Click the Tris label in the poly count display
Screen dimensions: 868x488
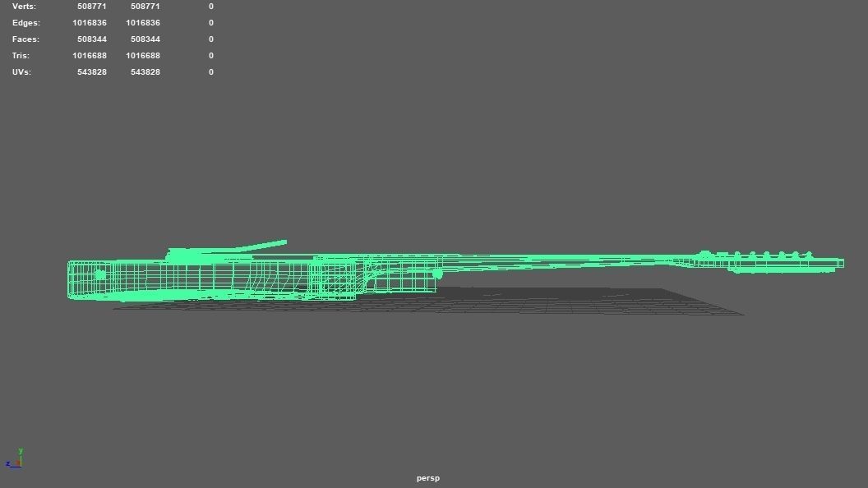click(21, 55)
